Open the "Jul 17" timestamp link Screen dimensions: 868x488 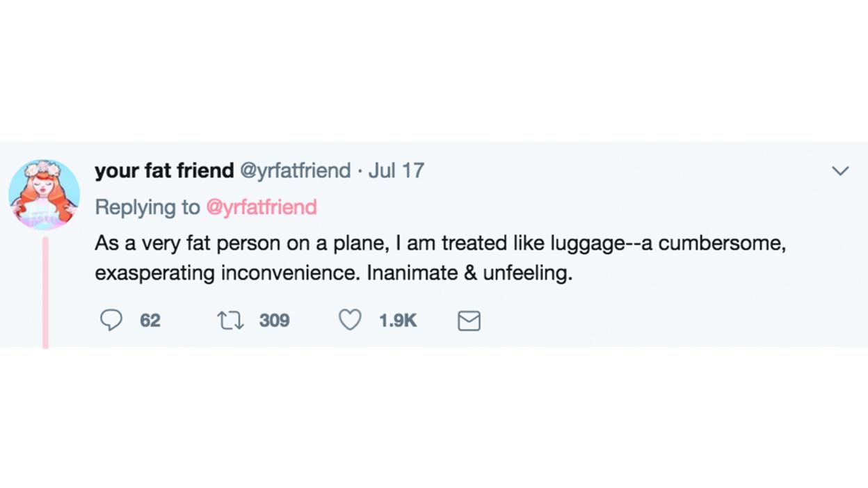point(396,170)
